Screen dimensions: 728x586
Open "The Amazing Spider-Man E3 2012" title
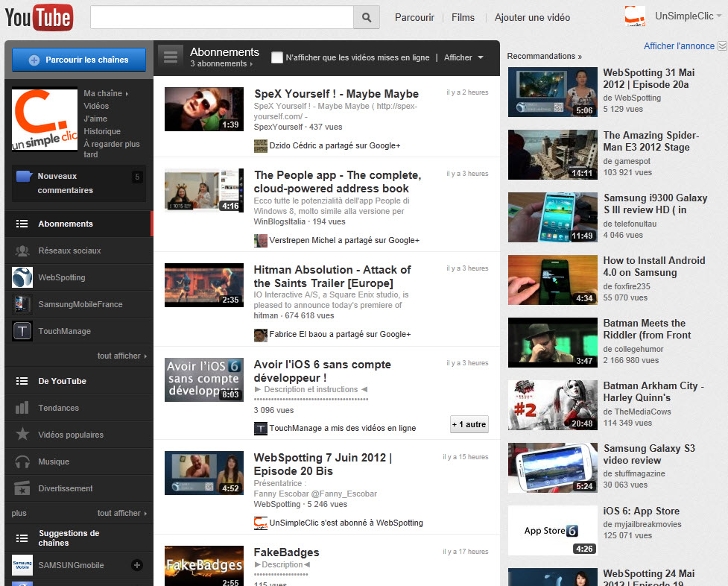click(651, 141)
